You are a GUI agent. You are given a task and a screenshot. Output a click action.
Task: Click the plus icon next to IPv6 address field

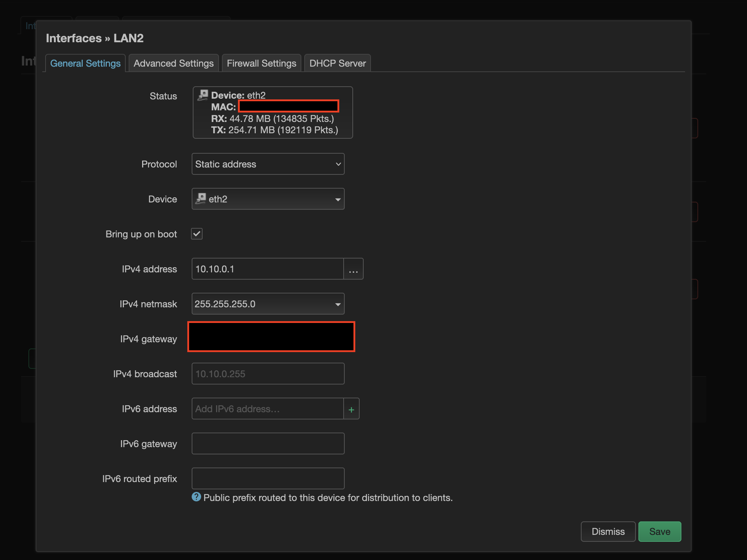pos(351,408)
